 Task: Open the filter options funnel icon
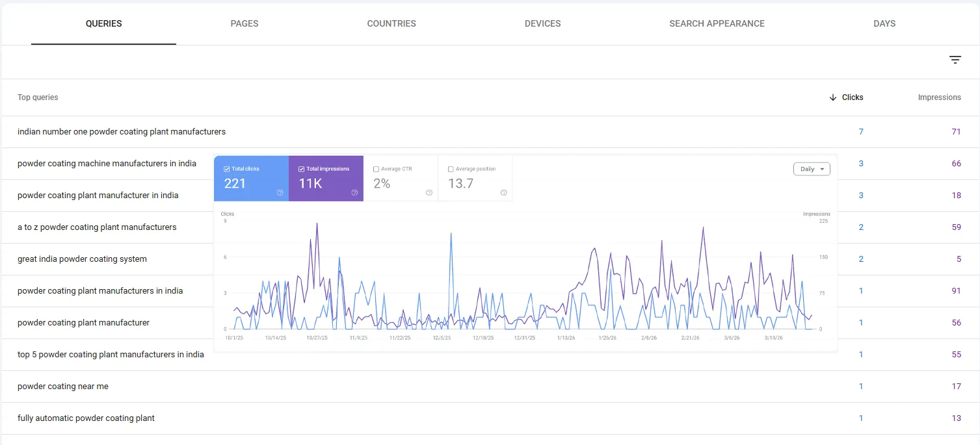[955, 59]
